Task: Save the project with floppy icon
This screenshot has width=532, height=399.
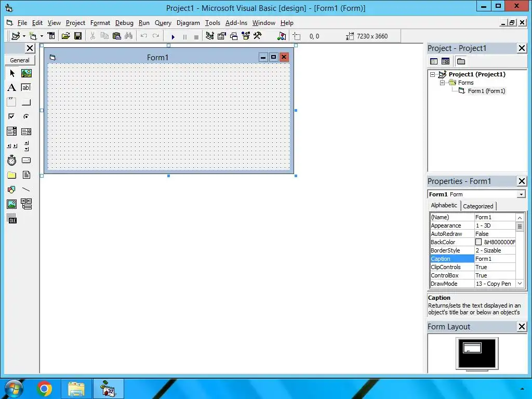Action: [x=78, y=36]
